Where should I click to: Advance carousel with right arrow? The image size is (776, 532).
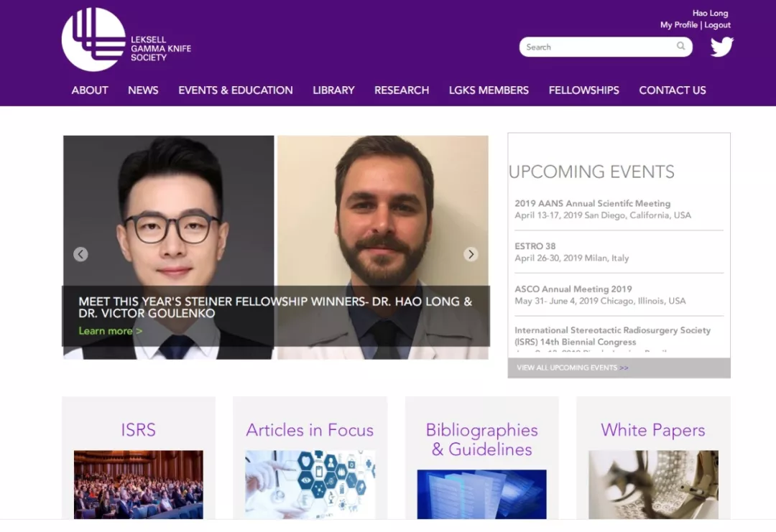click(x=471, y=254)
